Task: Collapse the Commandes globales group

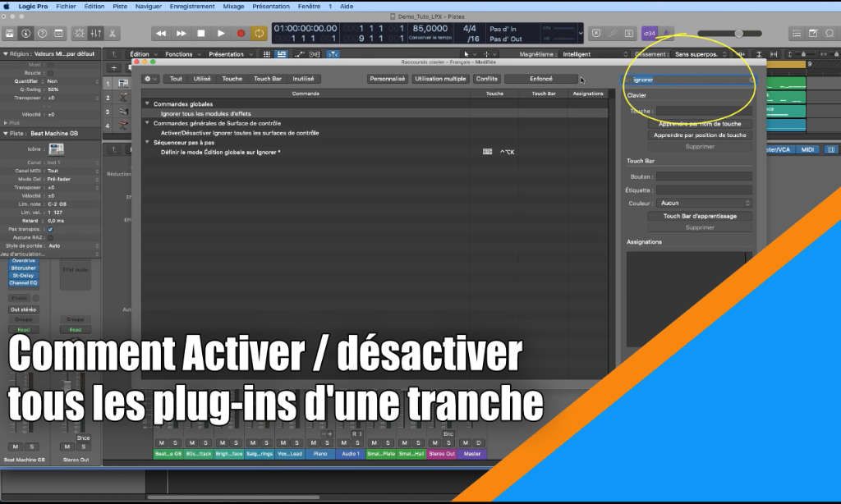Action: [147, 103]
